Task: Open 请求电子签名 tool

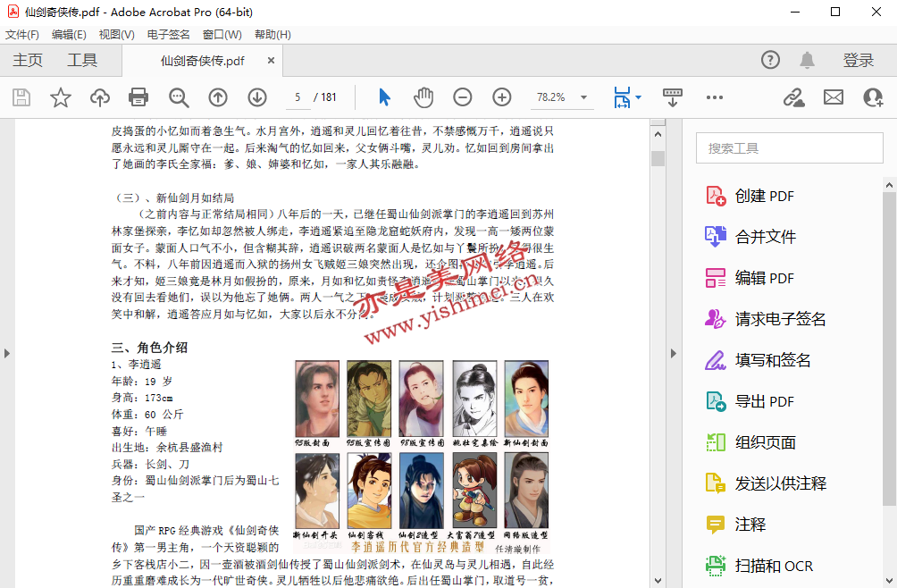Action: click(766, 319)
